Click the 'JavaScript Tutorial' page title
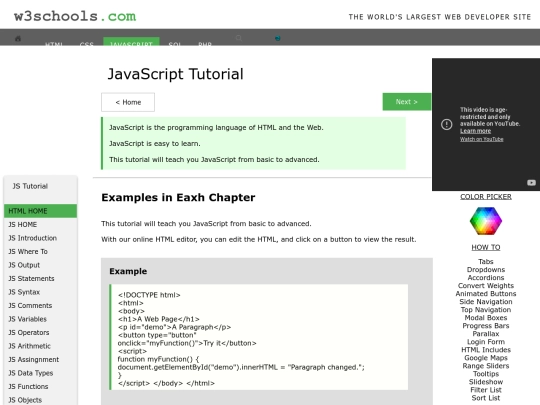The height and width of the screenshot is (405, 540). (x=176, y=74)
